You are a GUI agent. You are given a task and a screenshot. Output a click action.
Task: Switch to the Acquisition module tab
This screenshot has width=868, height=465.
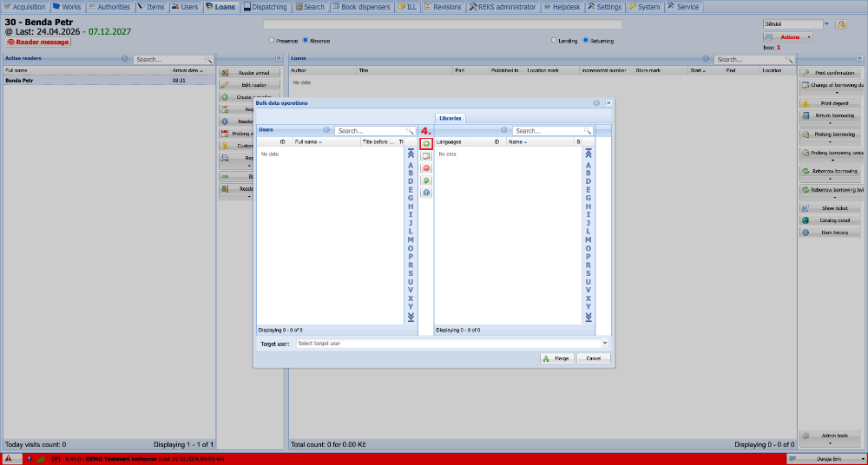(x=25, y=7)
